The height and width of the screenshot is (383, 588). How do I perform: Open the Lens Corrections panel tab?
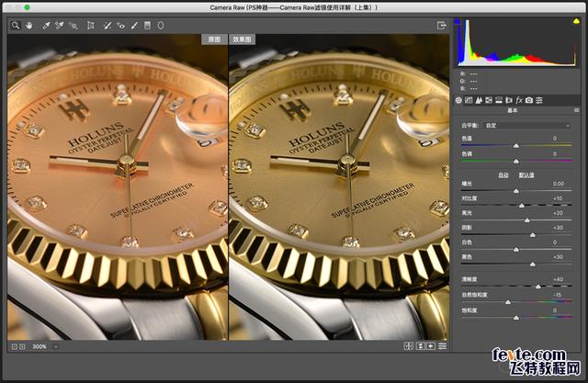(x=509, y=100)
